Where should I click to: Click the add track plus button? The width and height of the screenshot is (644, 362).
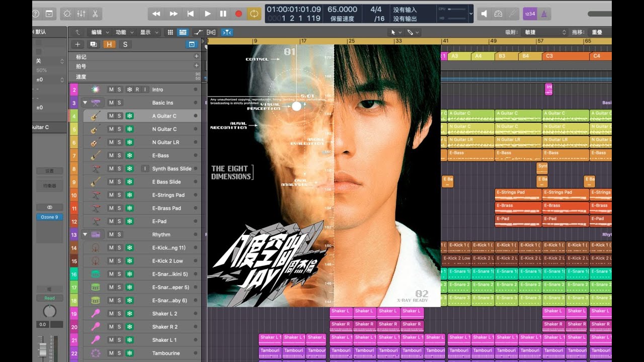[77, 44]
